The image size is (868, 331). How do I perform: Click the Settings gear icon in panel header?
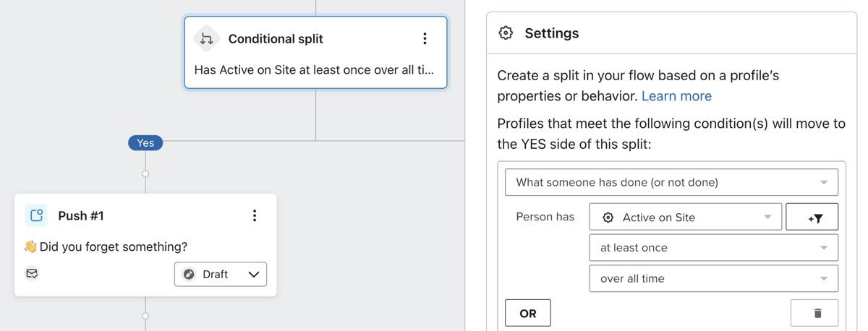click(x=506, y=33)
